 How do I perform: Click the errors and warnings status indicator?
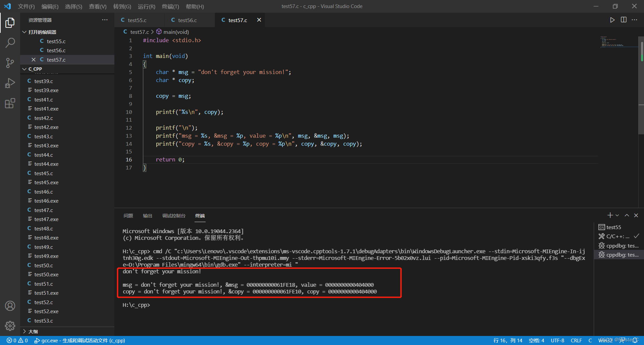coord(17,341)
